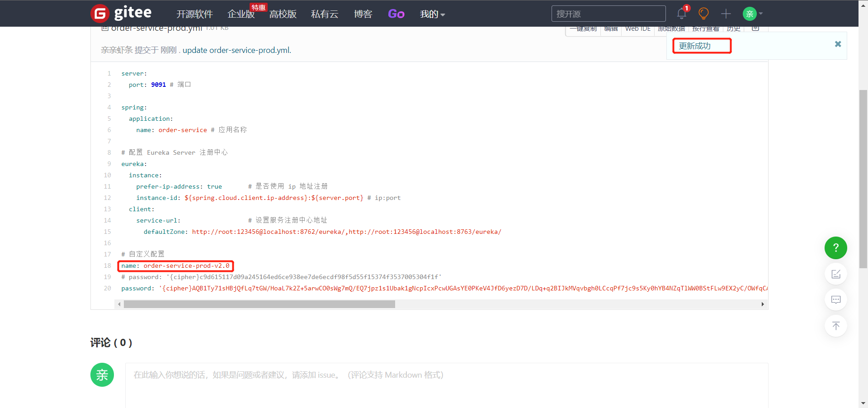
Task: Click the green question mark help button
Action: tap(835, 248)
